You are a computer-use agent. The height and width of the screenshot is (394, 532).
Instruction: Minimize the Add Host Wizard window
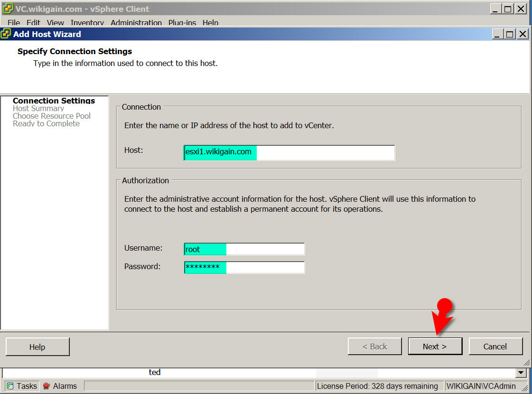click(498, 34)
